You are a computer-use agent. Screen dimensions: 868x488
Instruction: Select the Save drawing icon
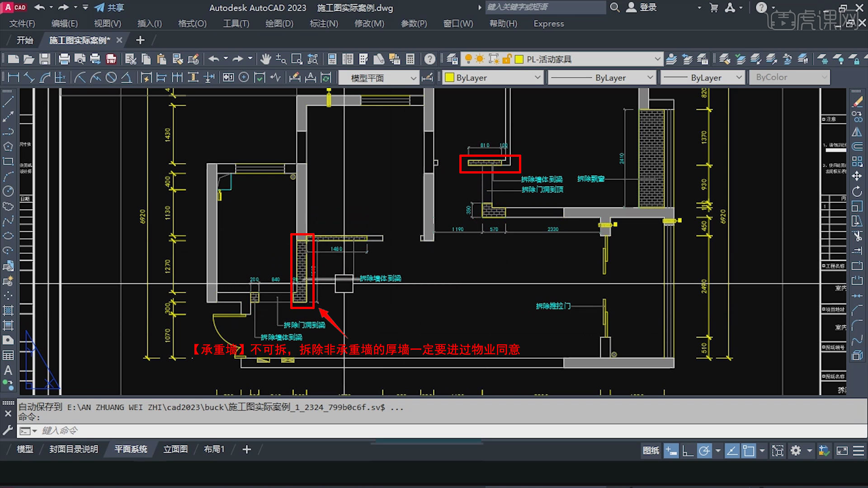point(44,59)
